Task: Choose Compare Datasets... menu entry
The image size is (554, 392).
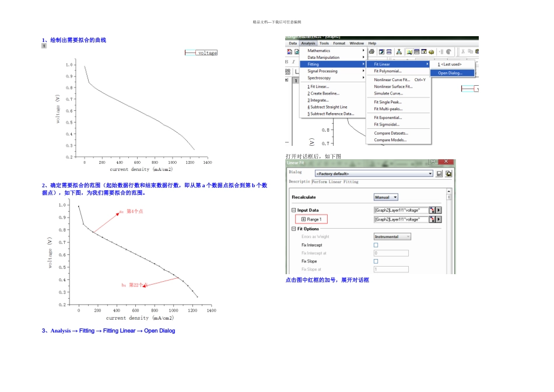Action: pos(398,133)
